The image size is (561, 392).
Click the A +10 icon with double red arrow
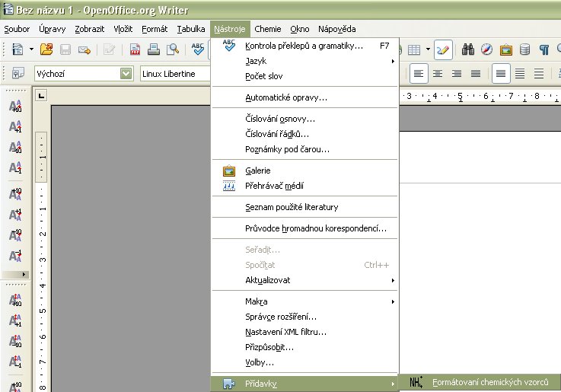coord(15,301)
